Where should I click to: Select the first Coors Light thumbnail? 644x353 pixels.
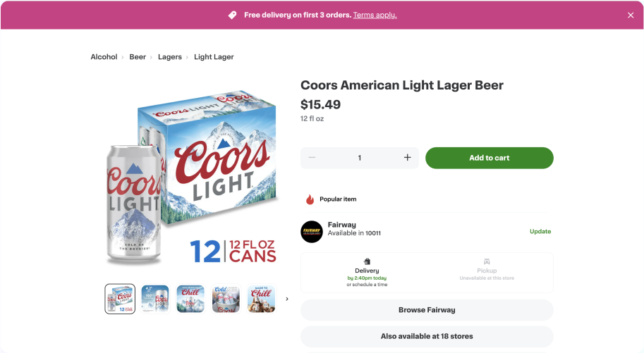[120, 299]
